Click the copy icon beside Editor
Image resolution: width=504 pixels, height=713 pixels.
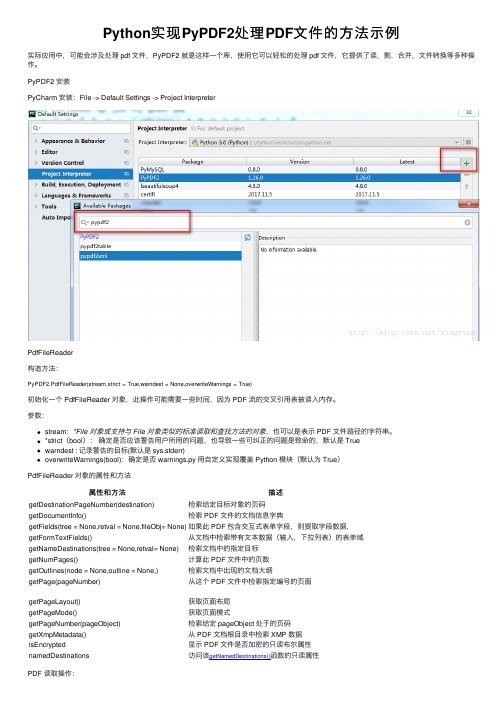[126, 152]
